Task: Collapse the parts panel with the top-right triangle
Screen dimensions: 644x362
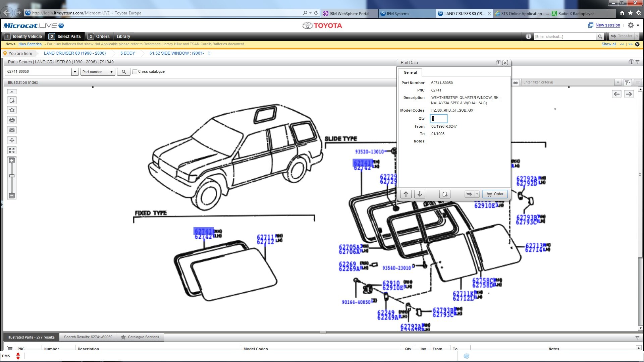Action: pos(638,62)
